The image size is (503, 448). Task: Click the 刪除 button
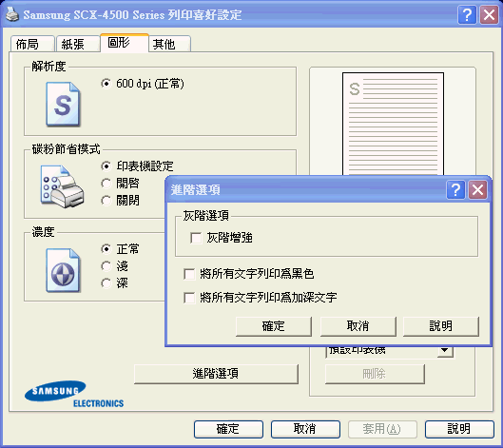click(375, 374)
